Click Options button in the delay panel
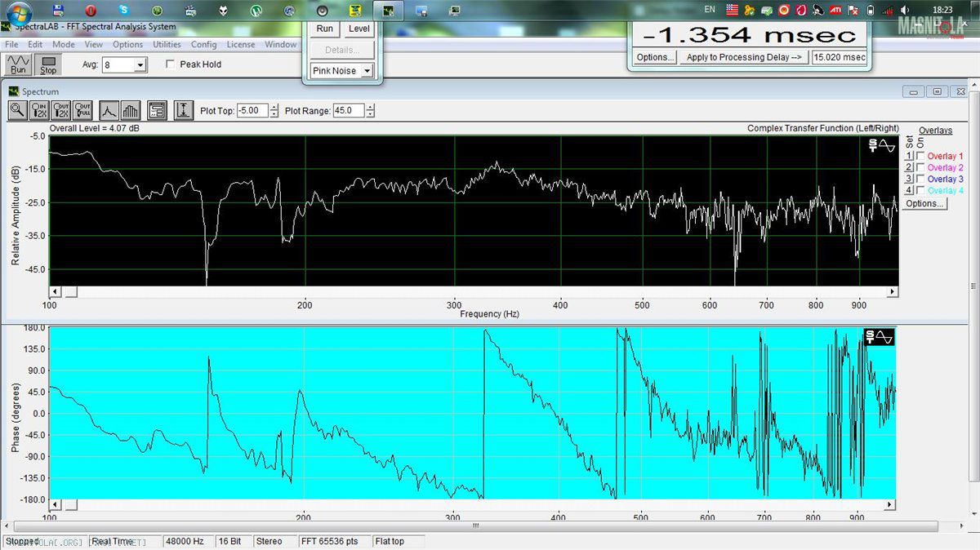Screen dimensions: 980x550 [x=655, y=57]
